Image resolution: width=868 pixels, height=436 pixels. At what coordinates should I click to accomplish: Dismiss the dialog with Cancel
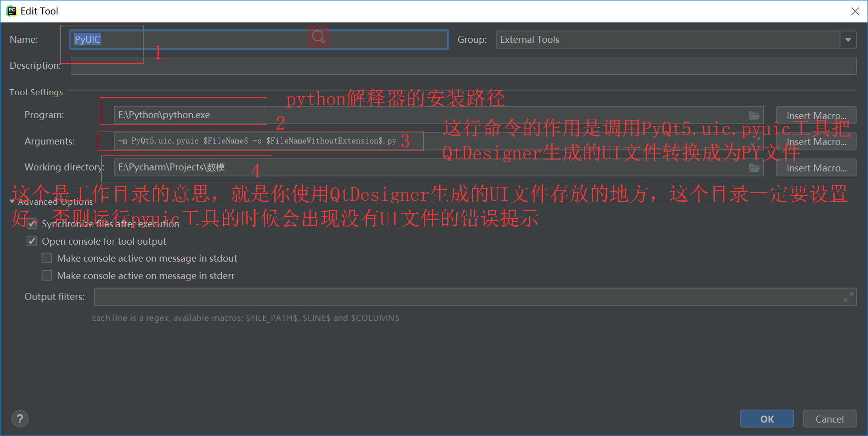(830, 419)
